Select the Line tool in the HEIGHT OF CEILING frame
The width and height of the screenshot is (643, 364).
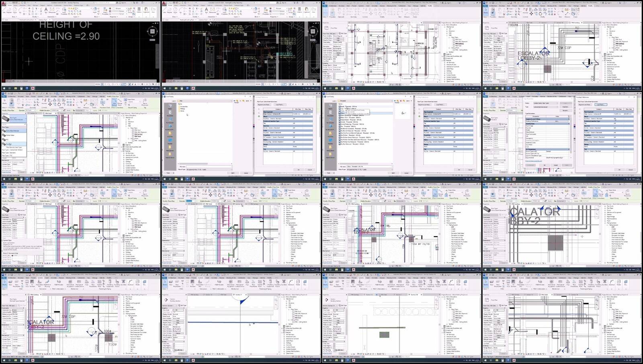[x=4, y=10]
